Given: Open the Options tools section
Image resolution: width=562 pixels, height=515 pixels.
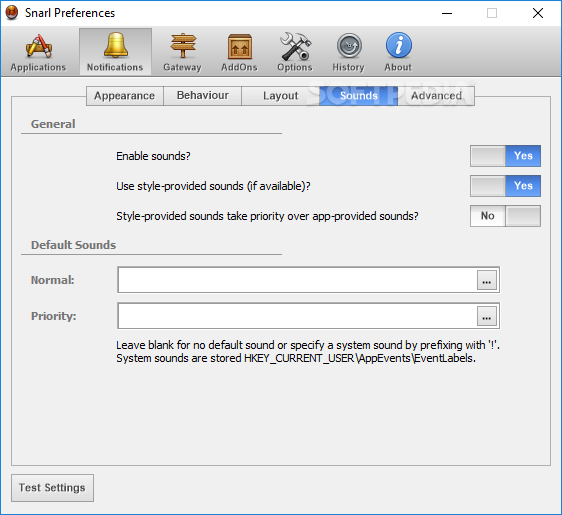Looking at the screenshot, I should (295, 52).
